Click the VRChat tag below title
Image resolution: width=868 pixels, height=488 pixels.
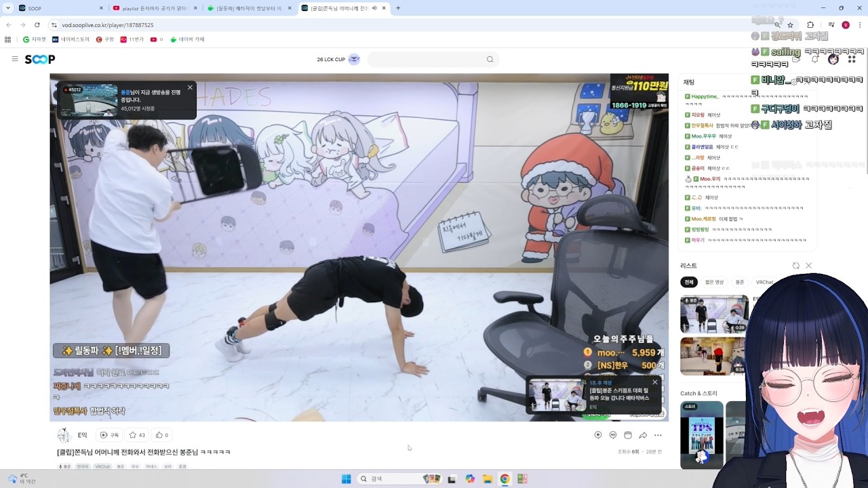[x=102, y=466]
